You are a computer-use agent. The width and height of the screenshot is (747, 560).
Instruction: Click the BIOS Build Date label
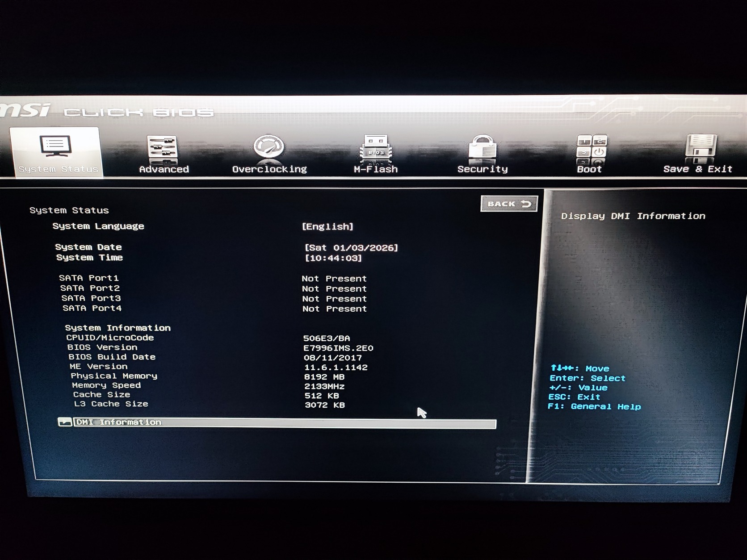click(x=112, y=357)
